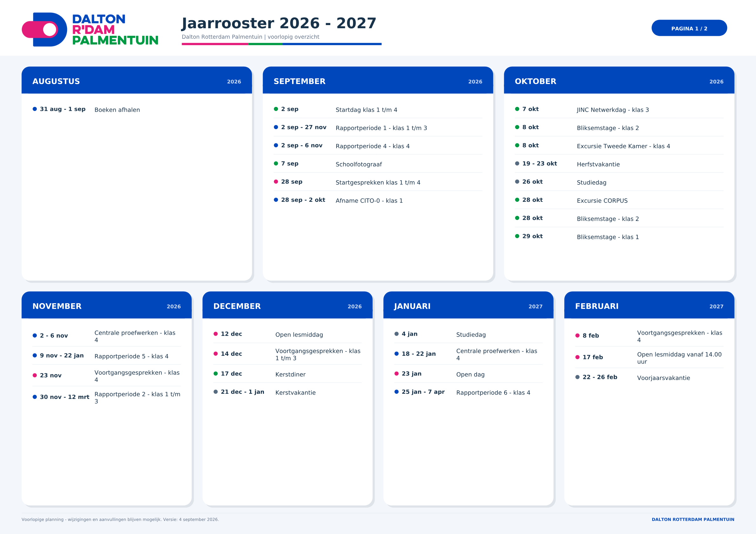Click the pink dot beside 8 feb

[577, 336]
